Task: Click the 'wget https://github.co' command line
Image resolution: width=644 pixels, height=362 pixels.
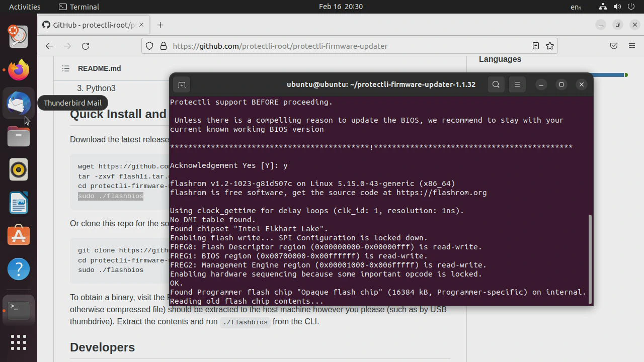Action: click(x=124, y=166)
